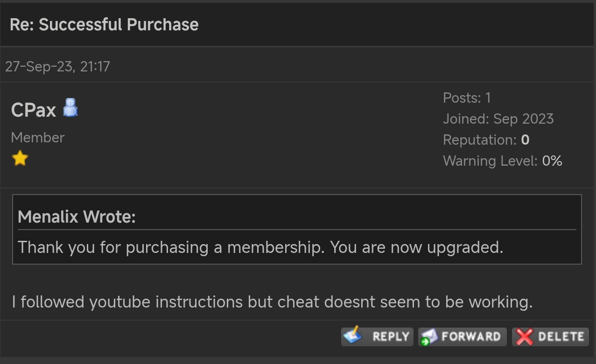The image size is (596, 364).
Task: Click the quoted membership upgrade text
Action: click(260, 247)
